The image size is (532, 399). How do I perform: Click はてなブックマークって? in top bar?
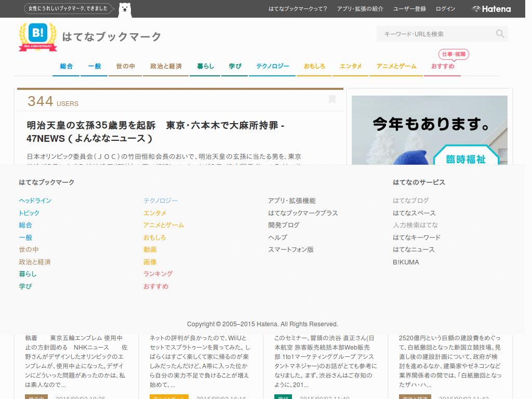point(298,9)
